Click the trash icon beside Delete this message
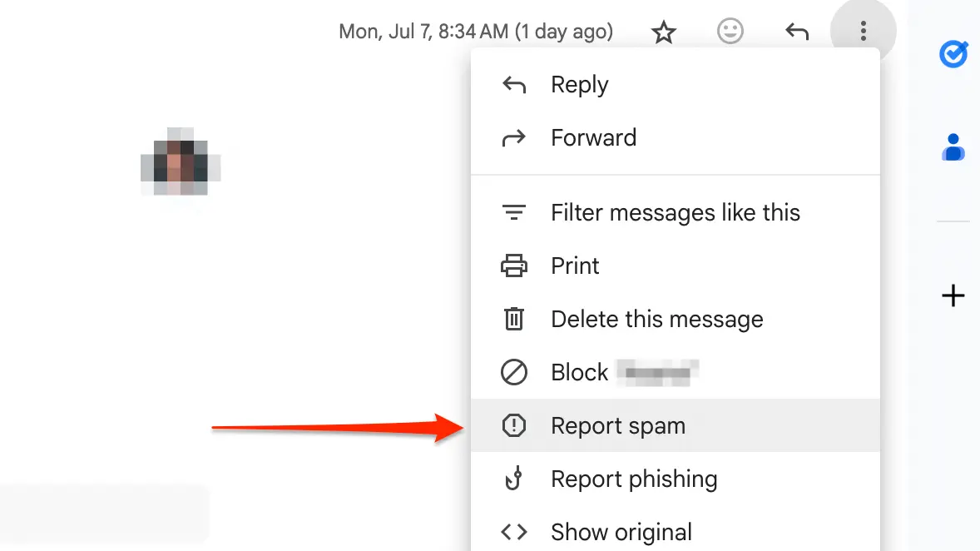The image size is (980, 551). (x=515, y=319)
